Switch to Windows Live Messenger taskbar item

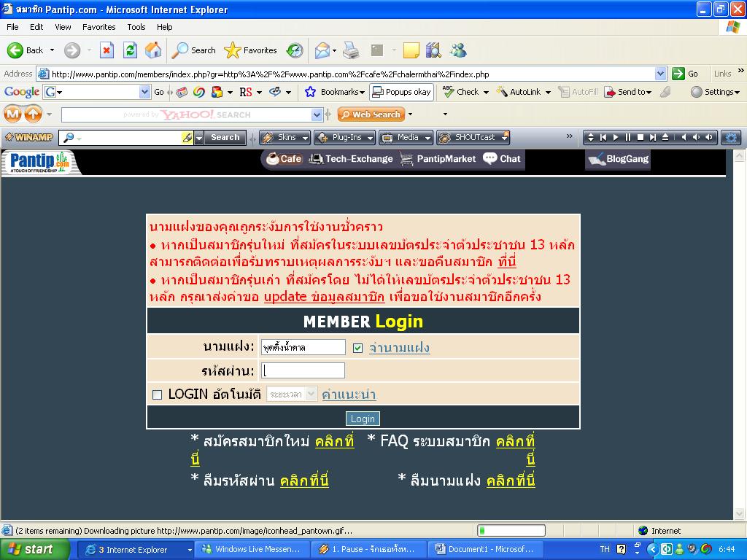pos(253,549)
